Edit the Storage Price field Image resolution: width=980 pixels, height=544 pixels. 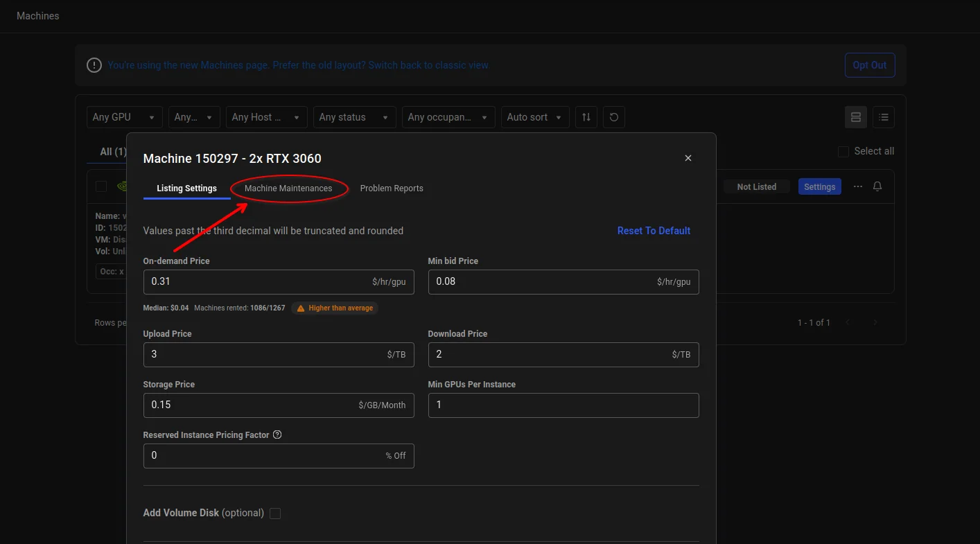[x=279, y=405]
